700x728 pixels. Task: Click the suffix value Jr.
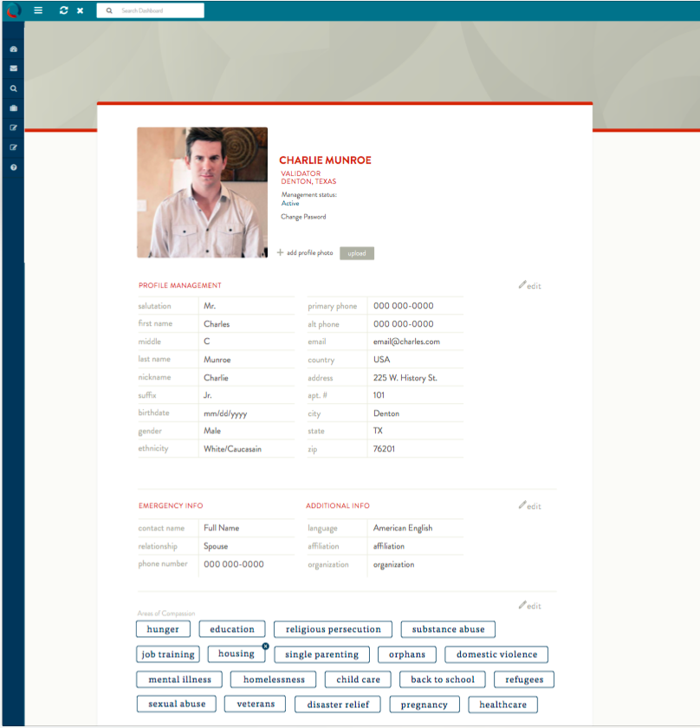click(208, 395)
